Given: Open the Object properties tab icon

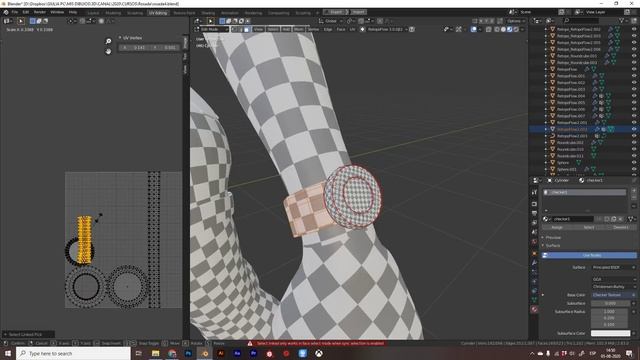Looking at the screenshot, I should (x=534, y=253).
